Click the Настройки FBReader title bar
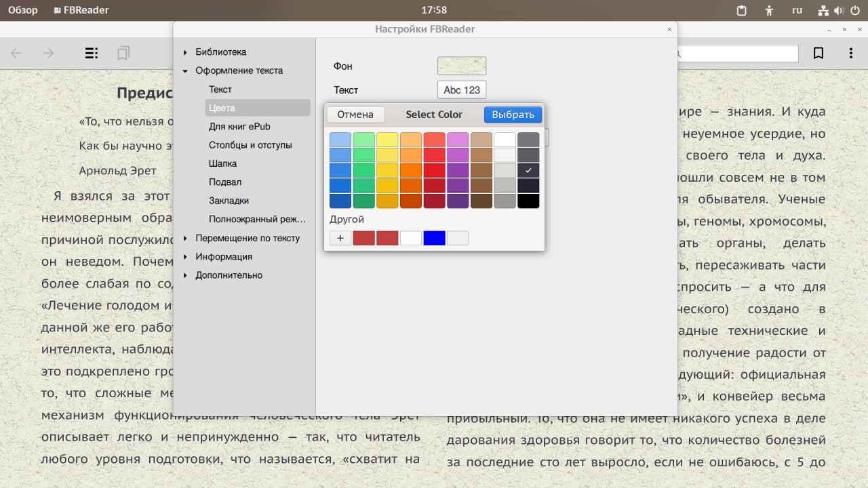Viewport: 868px width, 488px height. point(425,29)
